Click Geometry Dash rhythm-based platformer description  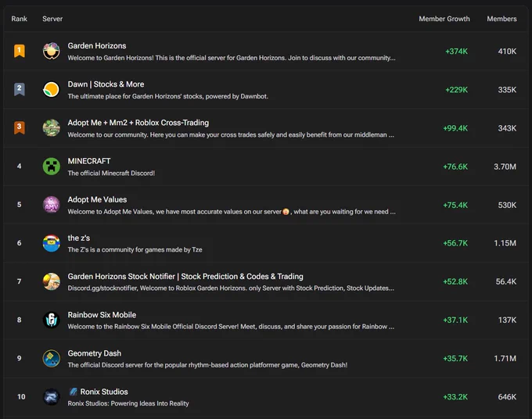point(207,365)
